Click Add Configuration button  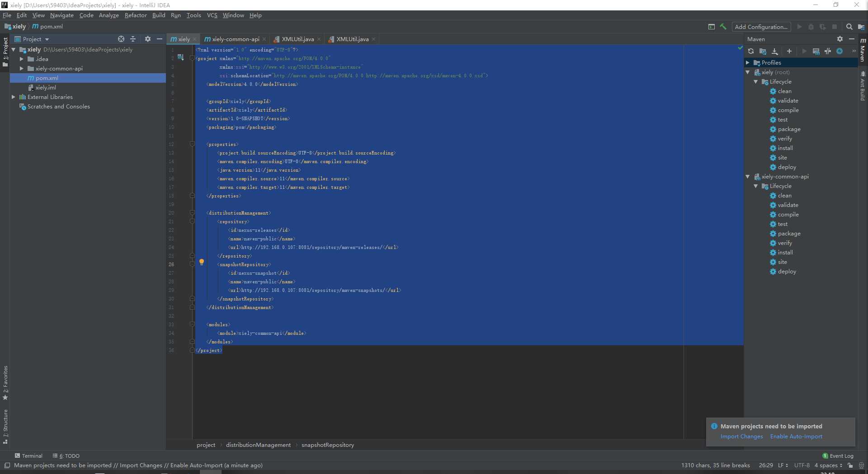pos(761,27)
